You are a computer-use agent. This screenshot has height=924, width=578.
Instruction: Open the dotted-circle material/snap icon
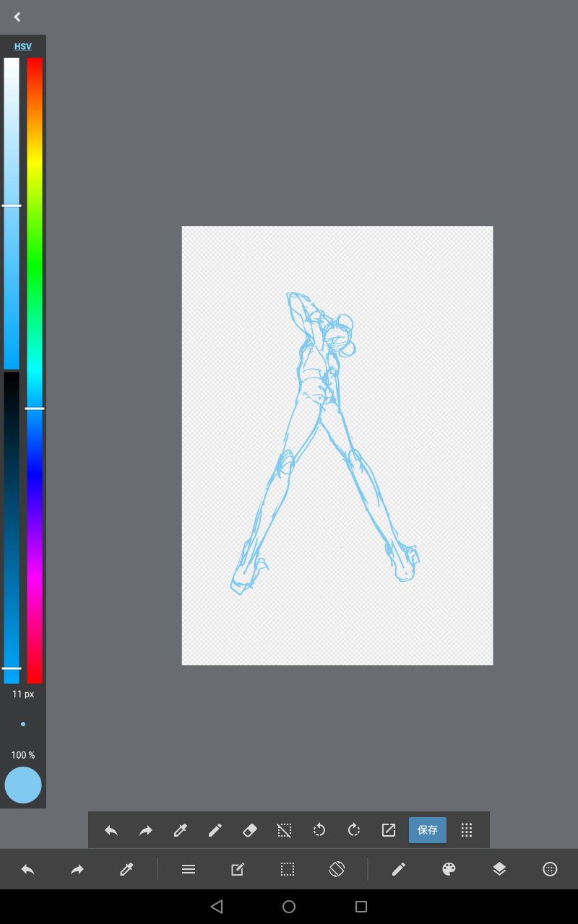(x=550, y=869)
